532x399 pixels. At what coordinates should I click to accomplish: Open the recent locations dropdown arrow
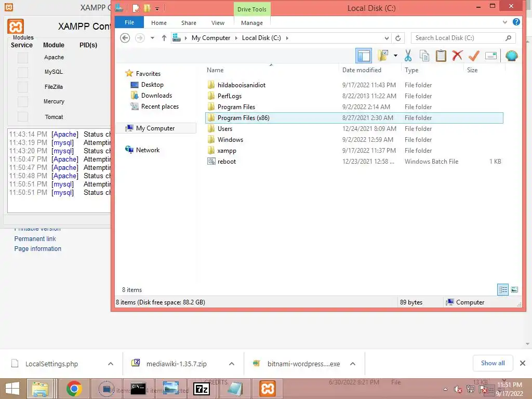click(152, 38)
